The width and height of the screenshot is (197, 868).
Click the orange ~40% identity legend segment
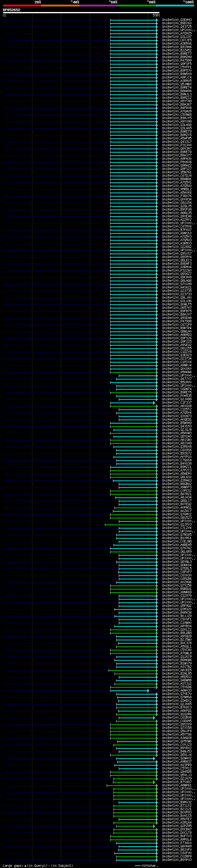60,6
